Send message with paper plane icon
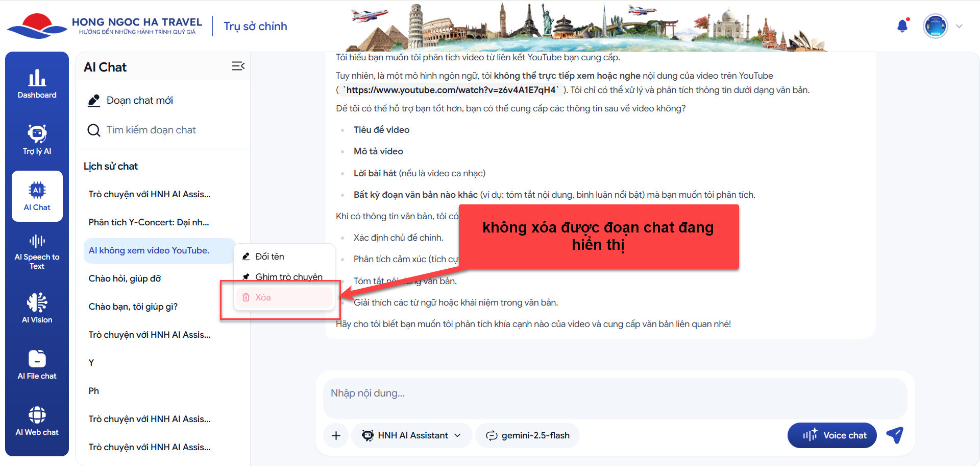Image resolution: width=980 pixels, height=466 pixels. pyautogui.click(x=895, y=435)
